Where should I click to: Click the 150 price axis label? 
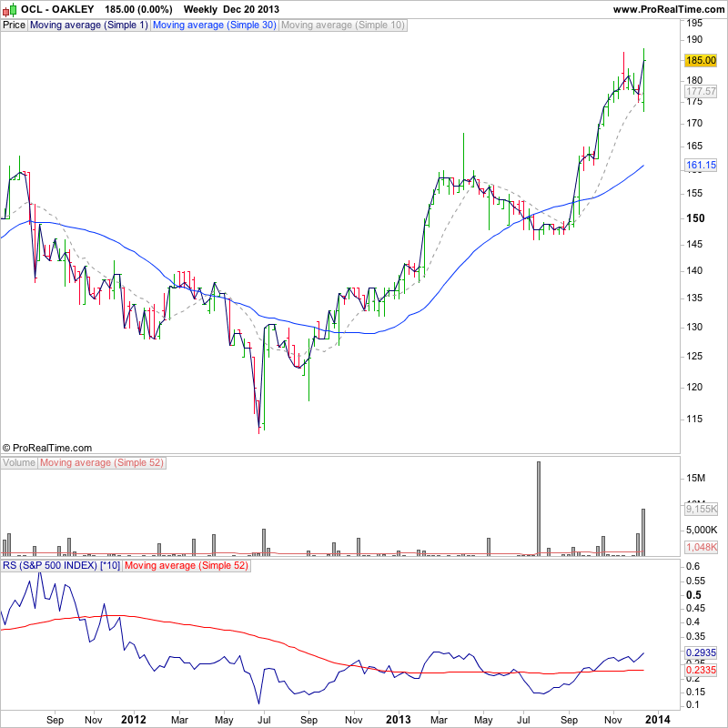tap(695, 218)
